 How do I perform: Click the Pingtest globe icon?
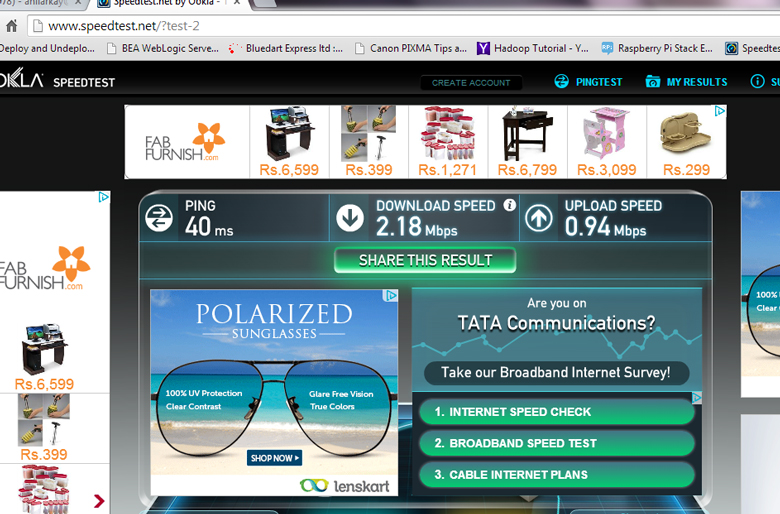pyautogui.click(x=562, y=82)
